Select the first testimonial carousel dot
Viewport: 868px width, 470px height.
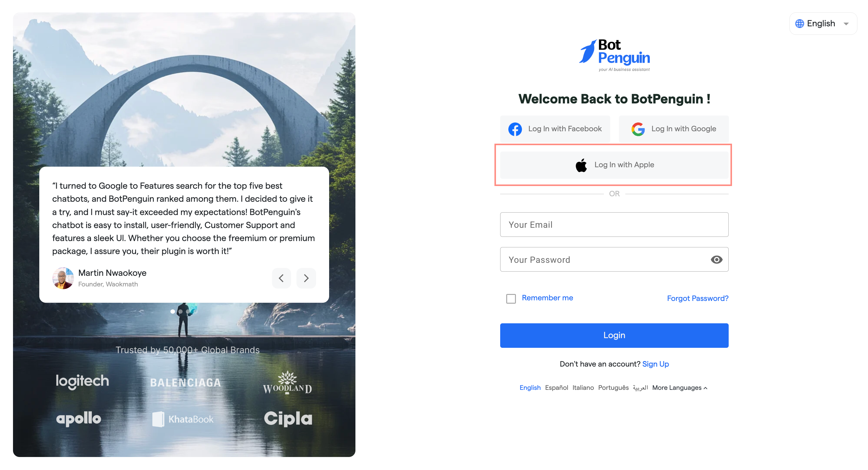click(x=173, y=312)
